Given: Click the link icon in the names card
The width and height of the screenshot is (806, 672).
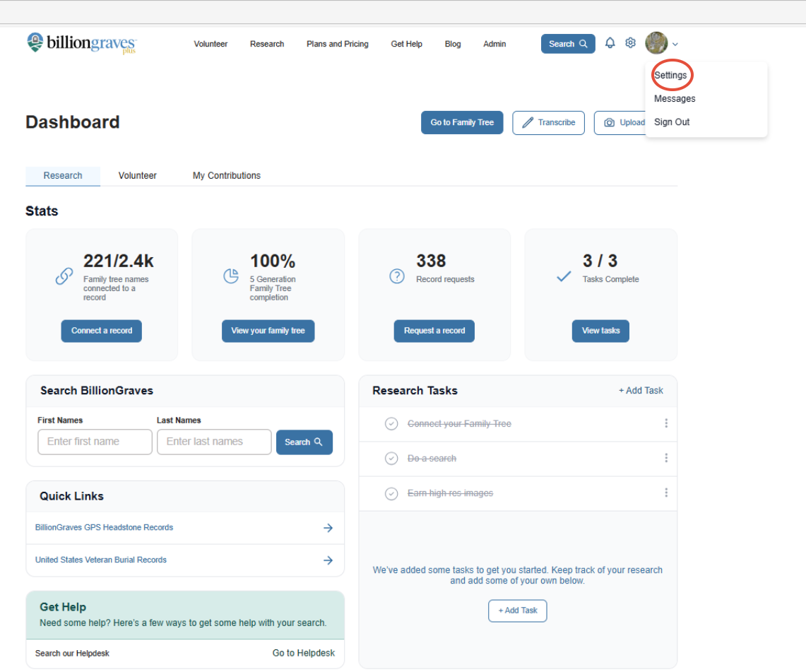Looking at the screenshot, I should pos(64,276).
